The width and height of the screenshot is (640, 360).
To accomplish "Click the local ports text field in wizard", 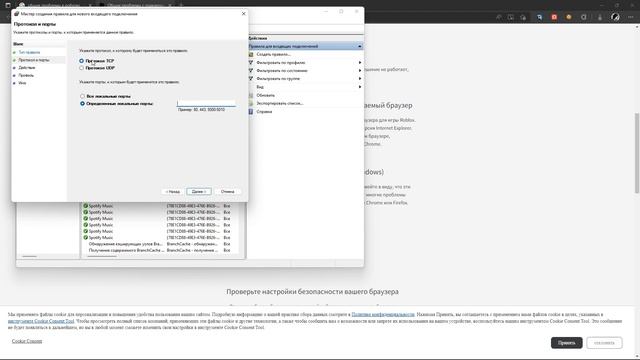I will click(206, 103).
